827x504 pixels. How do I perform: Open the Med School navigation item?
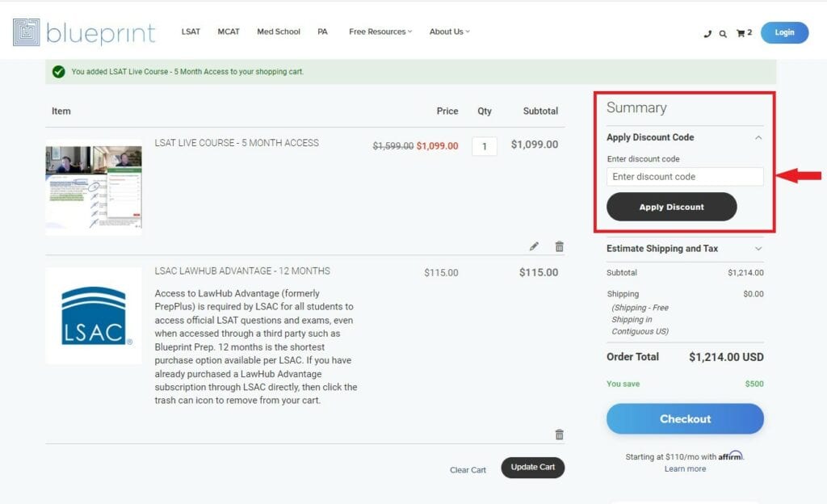(x=278, y=31)
